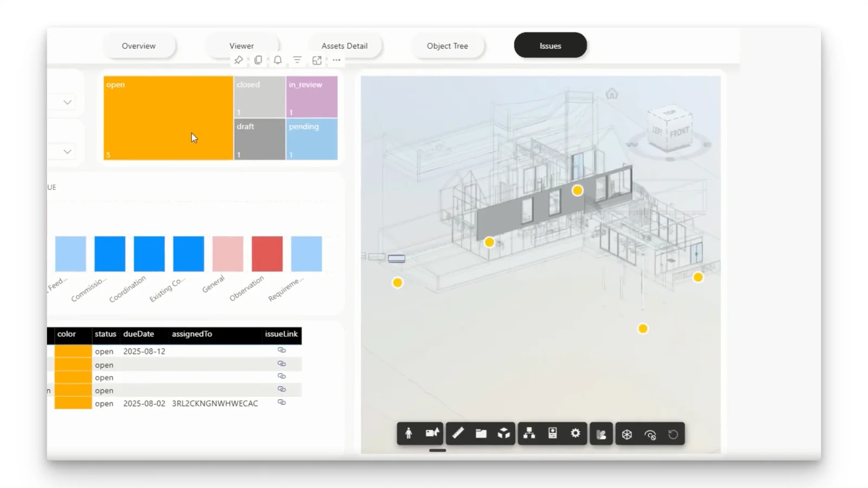Sort by the assignedTo column header
The width and height of the screenshot is (868, 488).
(x=192, y=334)
